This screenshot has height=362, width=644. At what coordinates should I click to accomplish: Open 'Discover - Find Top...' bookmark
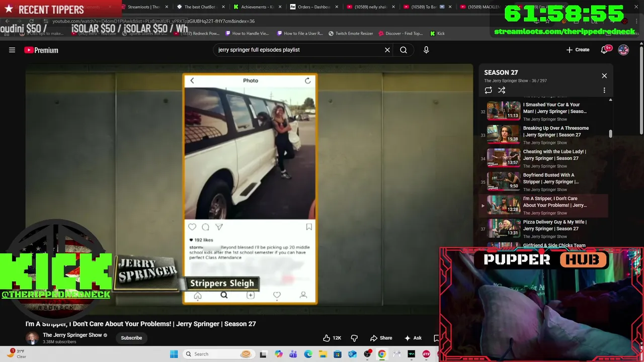click(x=400, y=34)
